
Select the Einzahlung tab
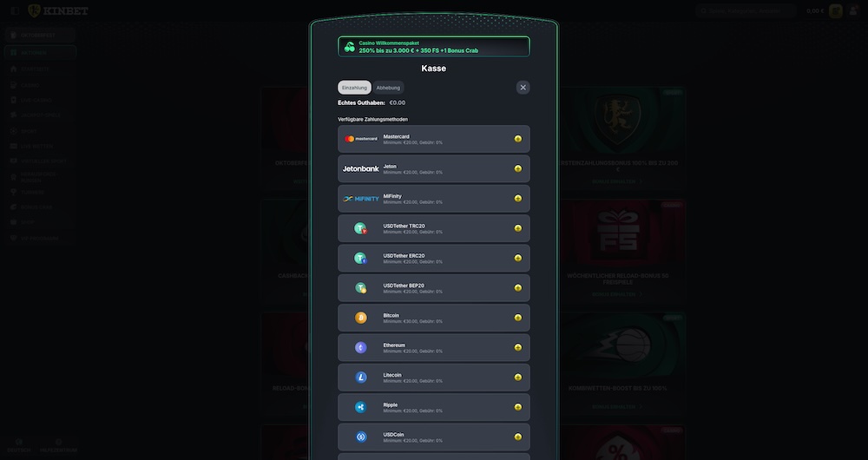point(354,88)
